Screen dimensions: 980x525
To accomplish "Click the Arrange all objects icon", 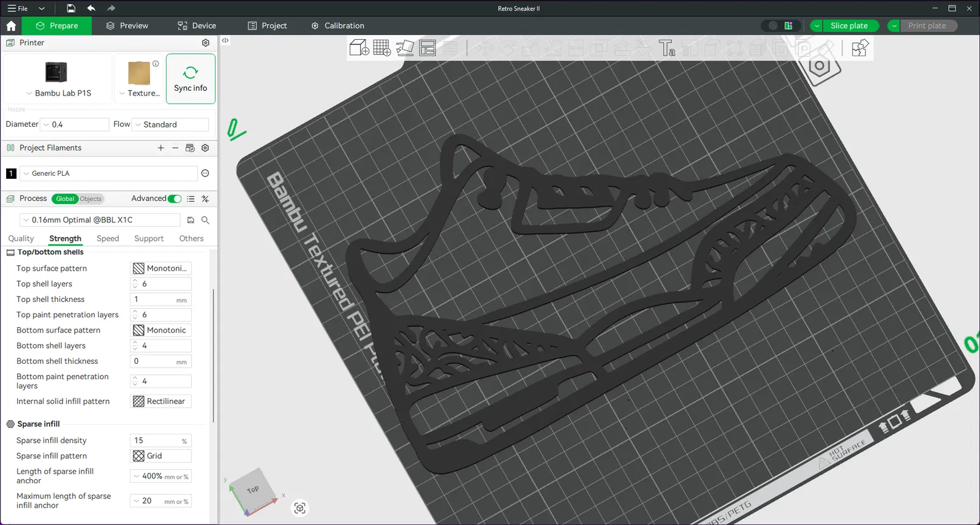I will (428, 48).
